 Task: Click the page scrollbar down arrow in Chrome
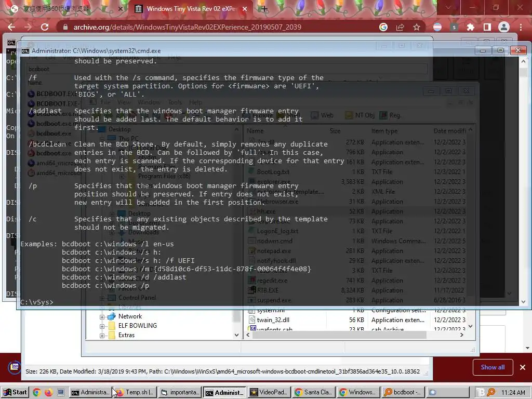(x=527, y=348)
